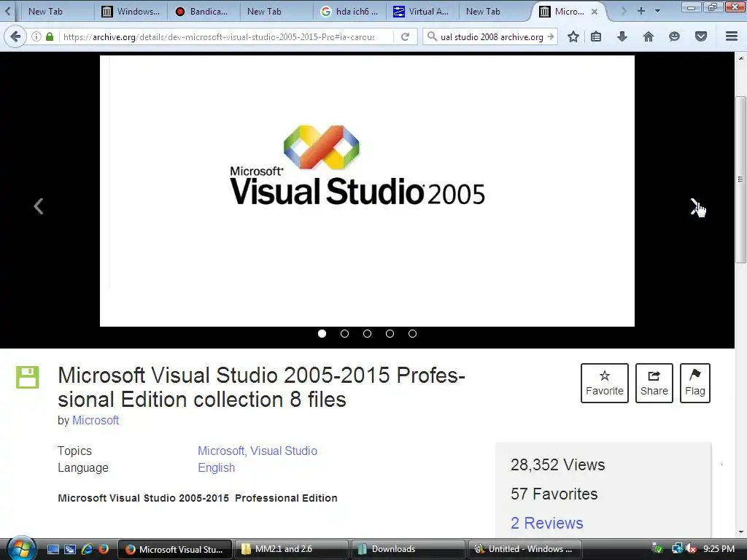Screen dimensions: 747x560
Task: Click the network tray icon
Action: click(677, 549)
